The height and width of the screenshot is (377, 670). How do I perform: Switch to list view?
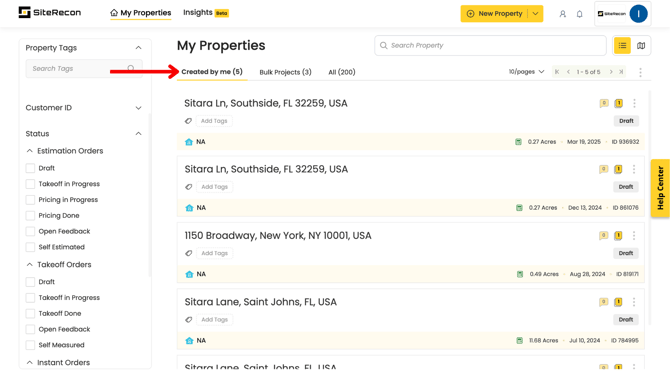click(622, 45)
